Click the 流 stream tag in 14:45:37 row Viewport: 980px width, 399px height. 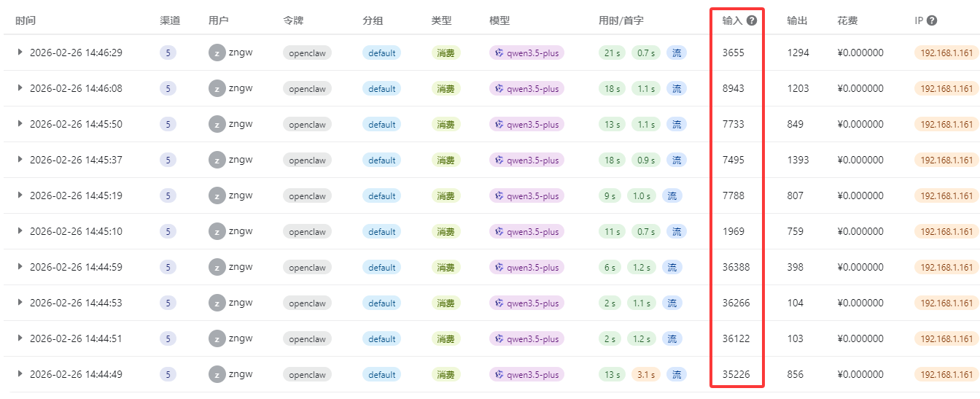pyautogui.click(x=677, y=160)
